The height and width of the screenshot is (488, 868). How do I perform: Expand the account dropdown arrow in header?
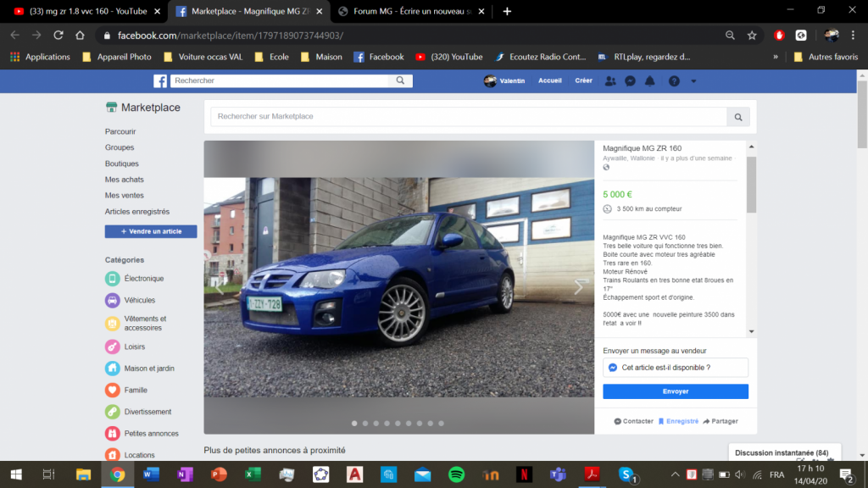(x=693, y=81)
